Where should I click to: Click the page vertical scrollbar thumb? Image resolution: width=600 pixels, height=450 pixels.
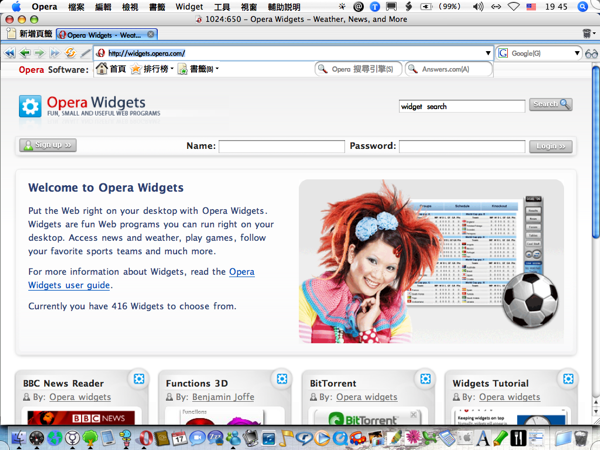coord(595,151)
